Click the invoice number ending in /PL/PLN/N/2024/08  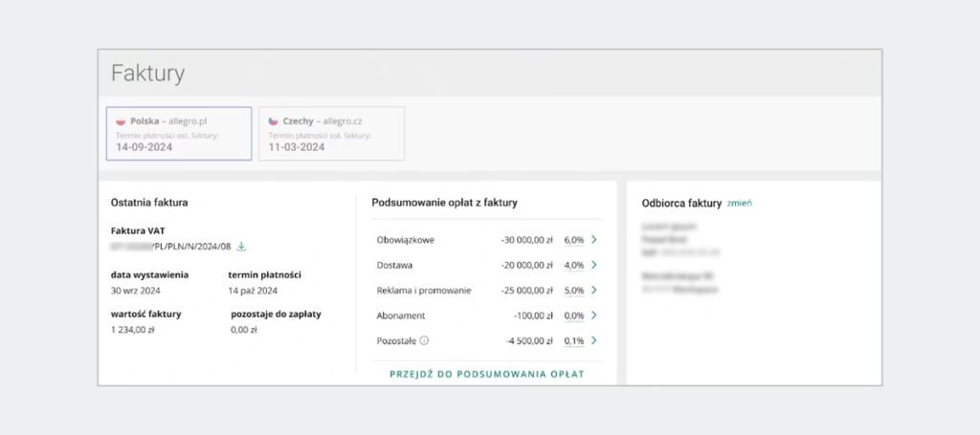point(172,247)
